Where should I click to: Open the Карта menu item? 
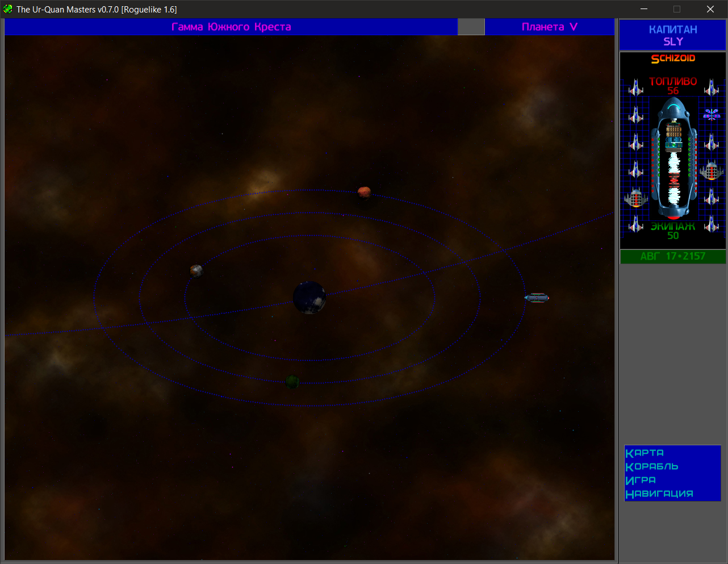645,453
